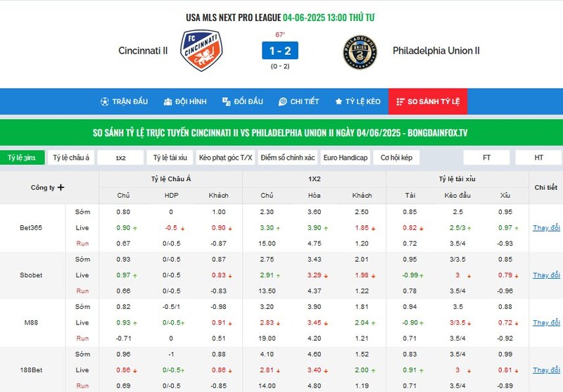Click the people icon beside ĐỘI HÌNH
The width and height of the screenshot is (563, 392).
click(167, 102)
